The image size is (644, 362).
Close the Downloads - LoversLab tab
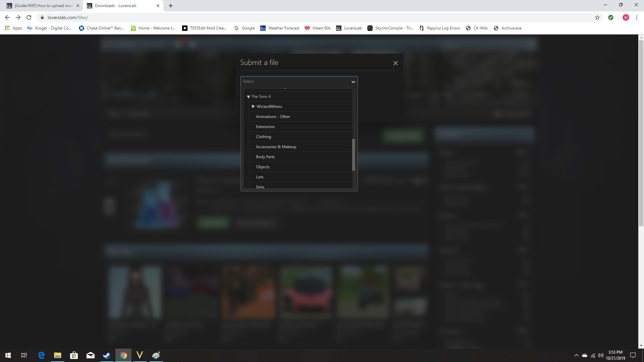tap(158, 6)
